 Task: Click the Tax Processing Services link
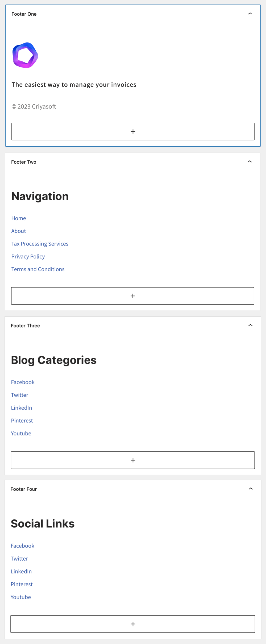(40, 244)
